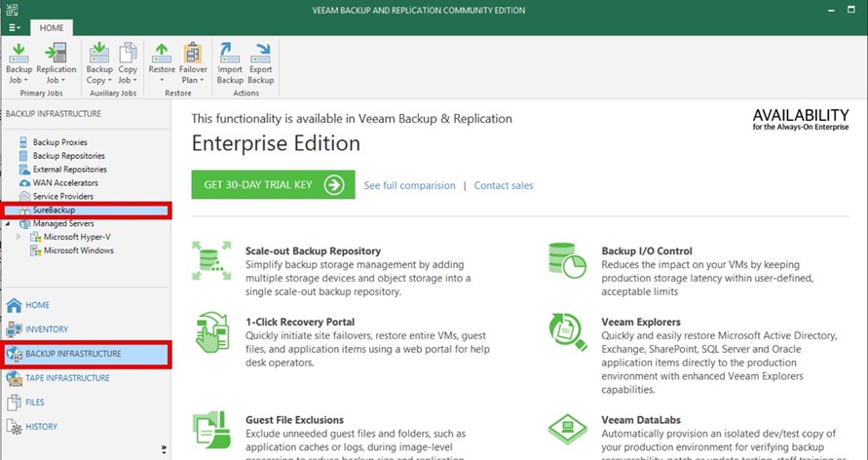868x460 pixels.
Task: Open the Backup Job ribbon button
Action: pos(19,63)
